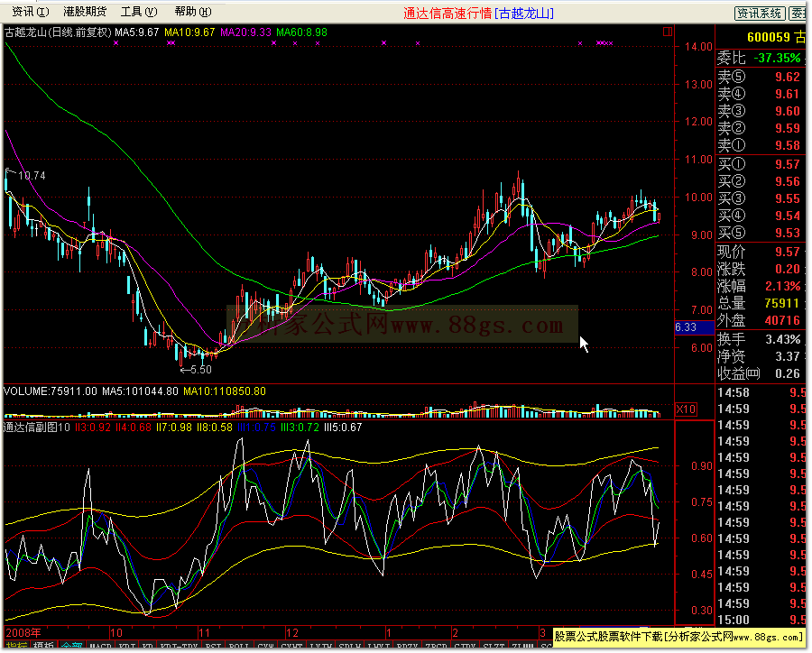Click the 14.00 price axis label
Screen dimensions: 812x653
coord(698,47)
